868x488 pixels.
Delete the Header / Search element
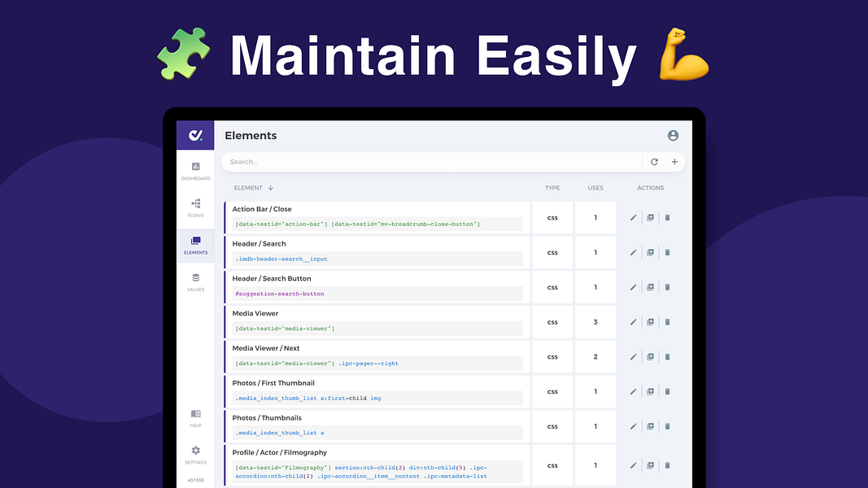668,252
